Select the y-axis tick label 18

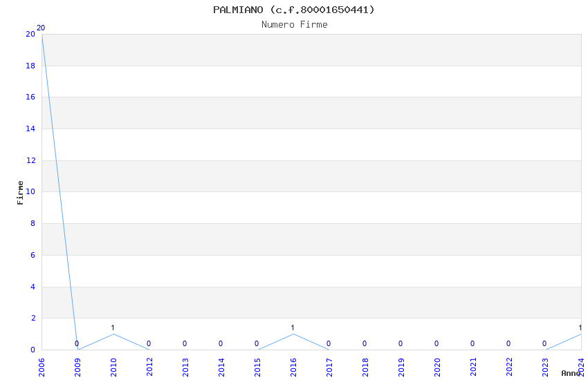click(30, 66)
